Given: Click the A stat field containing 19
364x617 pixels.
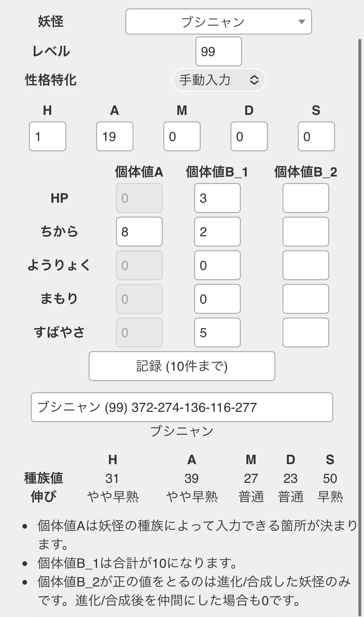Looking at the screenshot, I should (x=114, y=137).
